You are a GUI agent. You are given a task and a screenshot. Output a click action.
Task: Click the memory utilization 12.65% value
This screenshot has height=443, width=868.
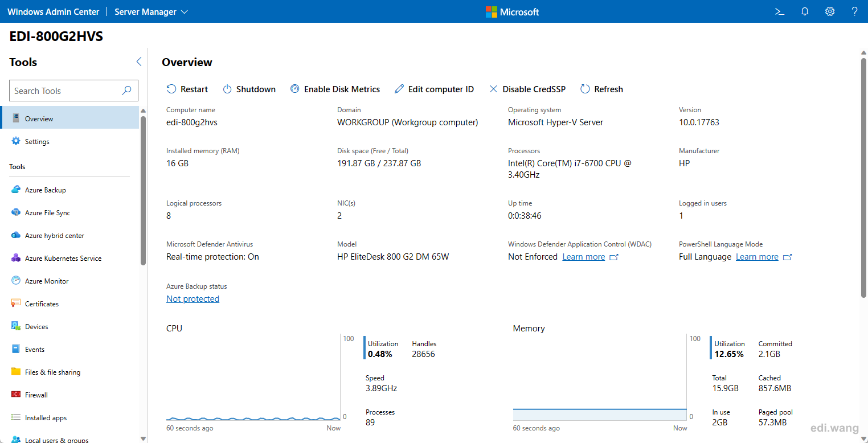(729, 354)
